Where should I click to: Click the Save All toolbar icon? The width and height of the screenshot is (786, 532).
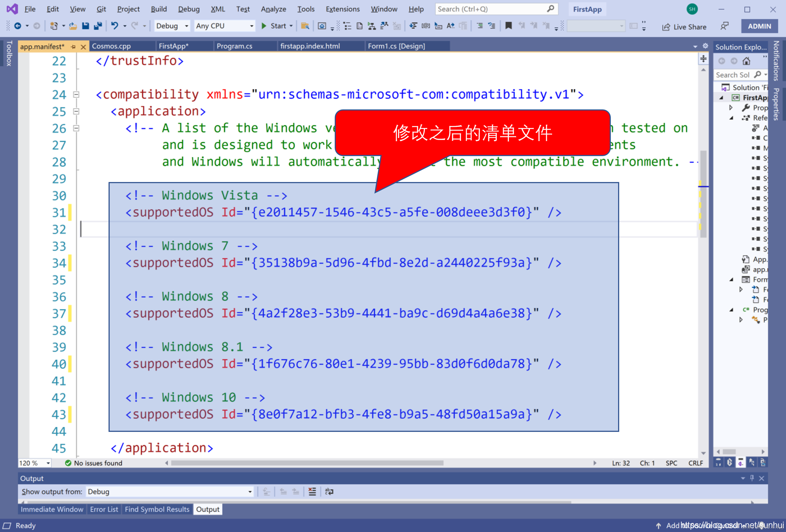pos(98,26)
